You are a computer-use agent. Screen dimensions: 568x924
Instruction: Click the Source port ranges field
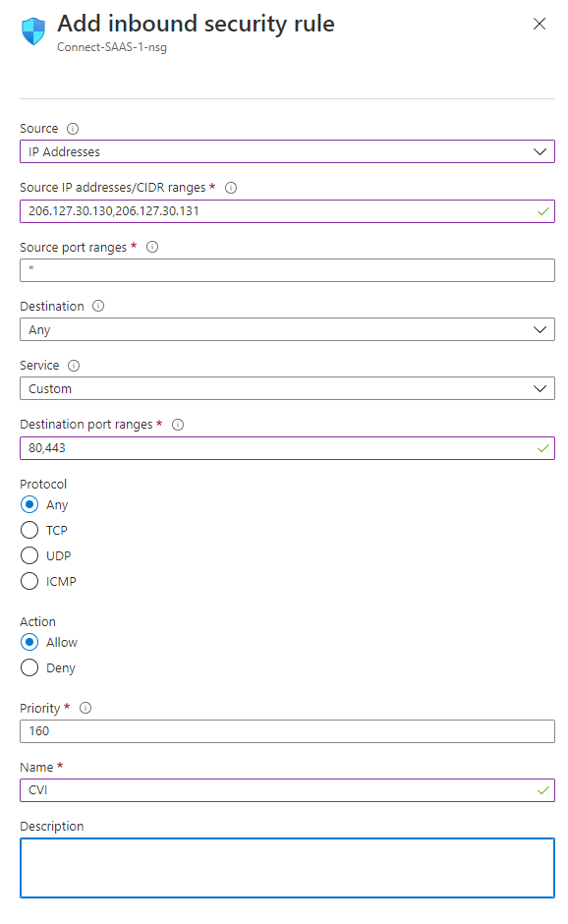coord(288,270)
